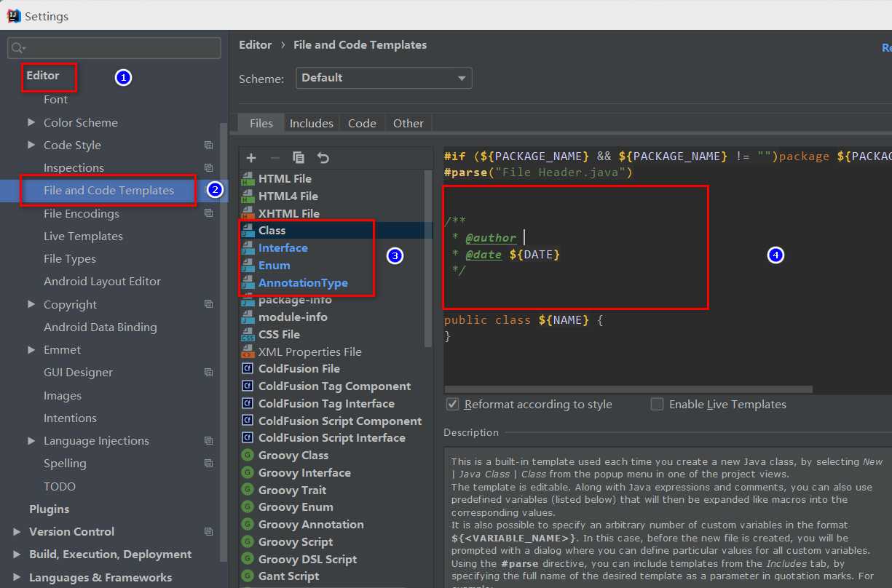Expand the Code Style tree node
This screenshot has width=892, height=588.
(x=31, y=145)
